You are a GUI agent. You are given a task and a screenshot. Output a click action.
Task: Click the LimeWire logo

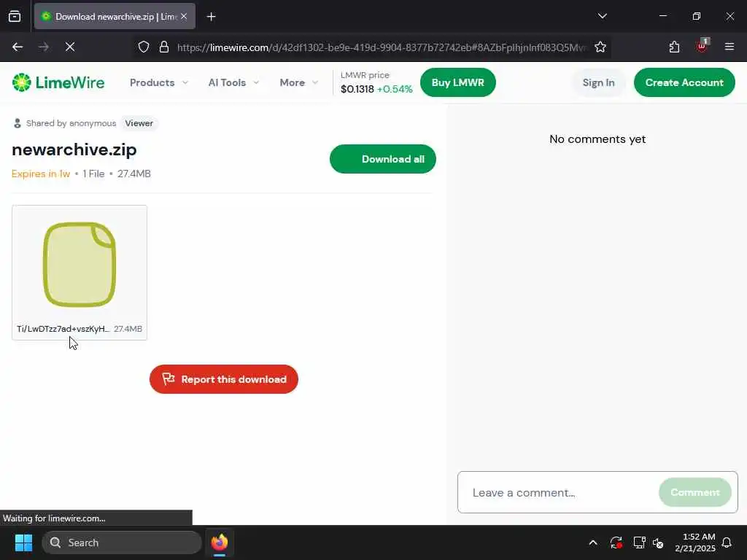coord(58,82)
